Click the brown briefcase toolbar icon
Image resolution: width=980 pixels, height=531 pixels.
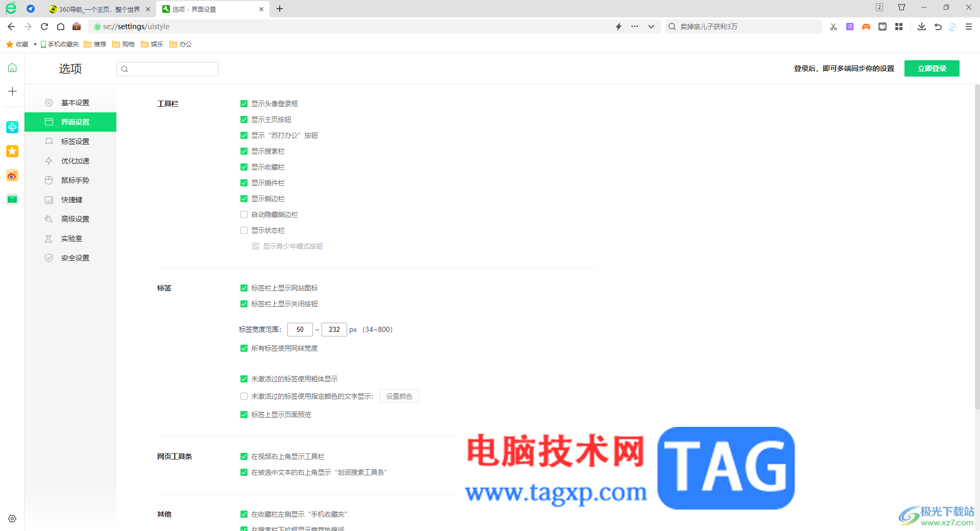coord(77,27)
